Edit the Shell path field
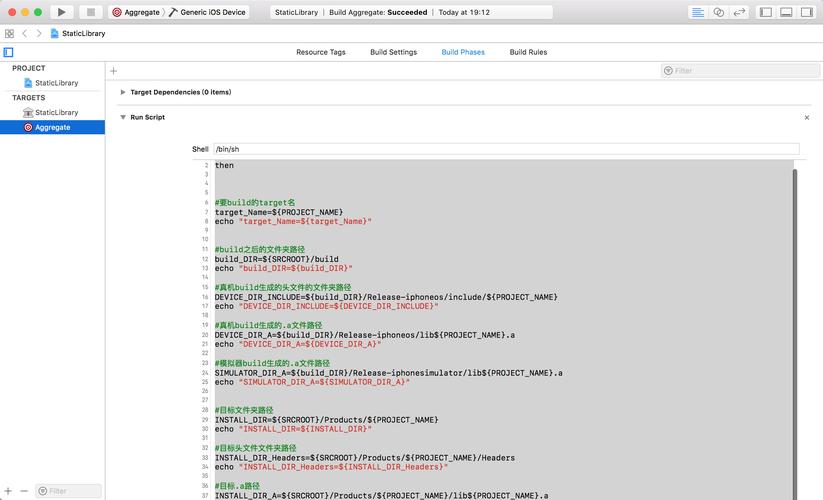Image resolution: width=823 pixels, height=500 pixels. [507, 149]
